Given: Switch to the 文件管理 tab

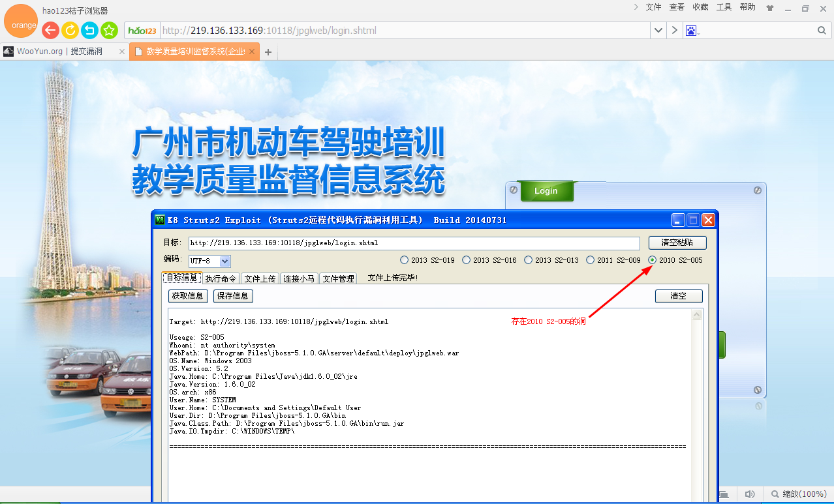Looking at the screenshot, I should pos(338,278).
